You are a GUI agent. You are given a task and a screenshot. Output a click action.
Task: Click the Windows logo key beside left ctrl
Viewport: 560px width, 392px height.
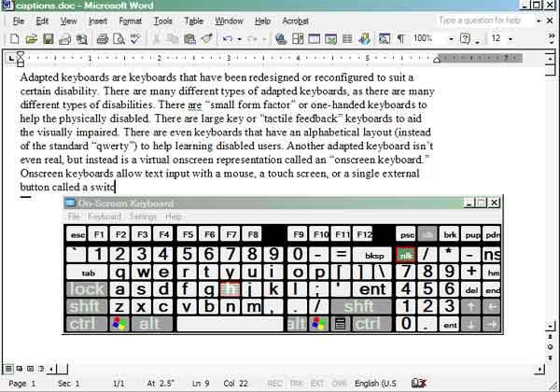pos(119,324)
